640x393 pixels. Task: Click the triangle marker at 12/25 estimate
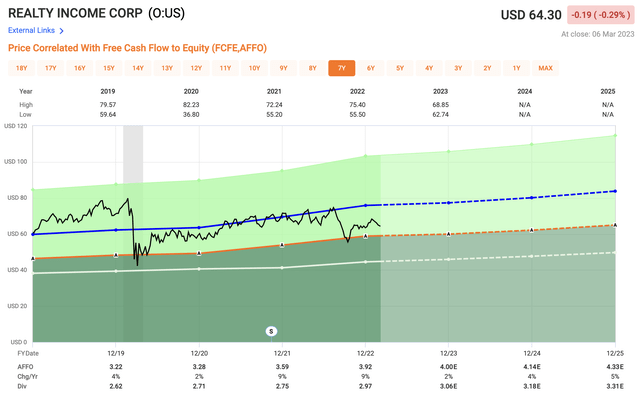click(x=615, y=225)
